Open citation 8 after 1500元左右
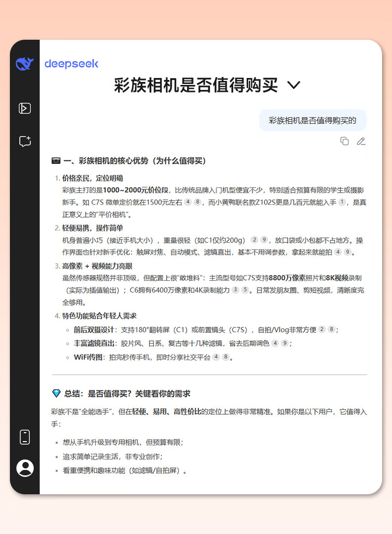This screenshot has width=392, height=534. (x=197, y=202)
